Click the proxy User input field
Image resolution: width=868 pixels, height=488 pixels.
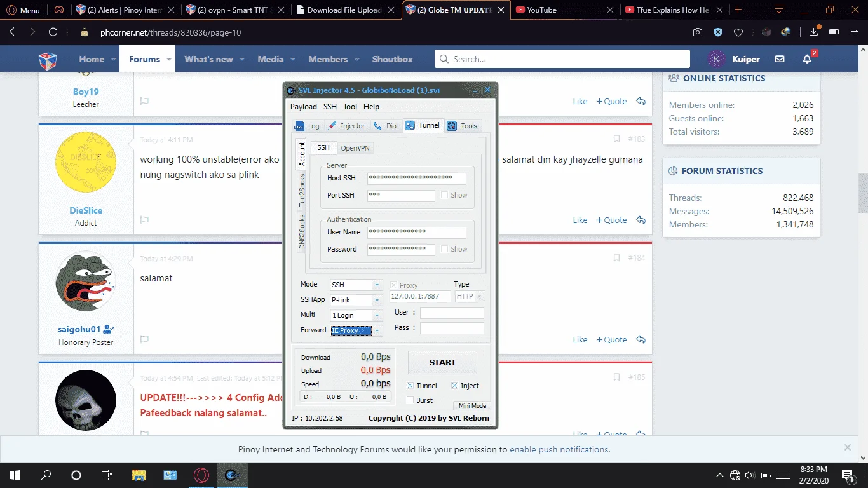tap(452, 313)
